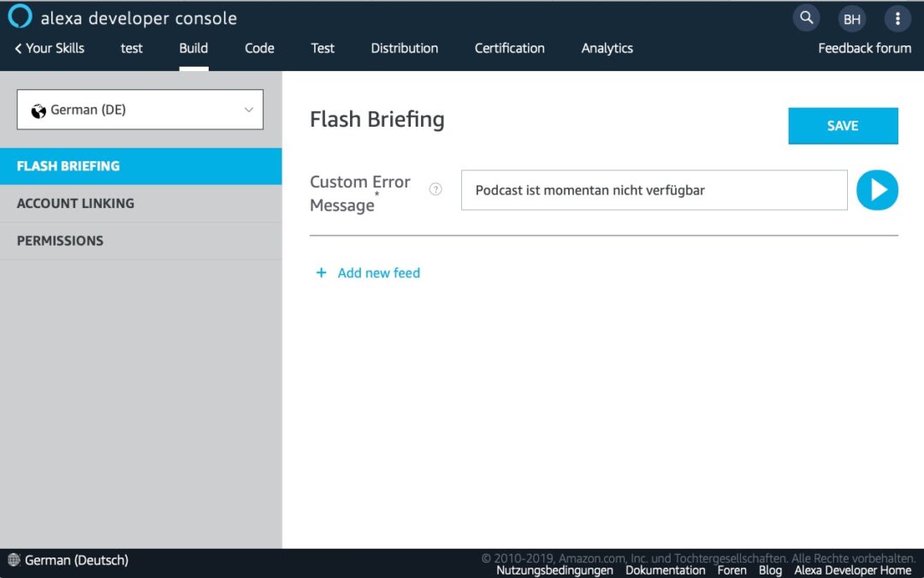Open the Distribution tab

click(x=404, y=48)
